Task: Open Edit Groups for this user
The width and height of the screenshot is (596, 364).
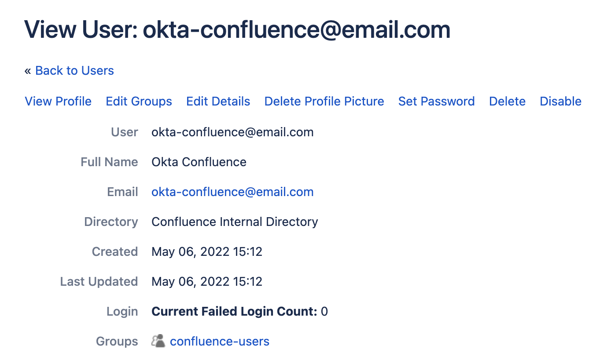Action: (x=139, y=102)
